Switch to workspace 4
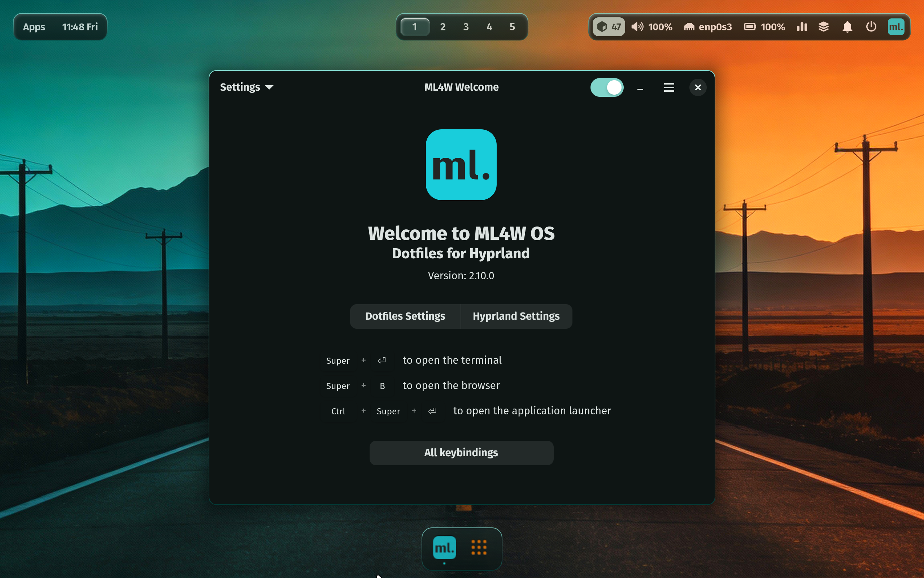This screenshot has width=924, height=578. coord(489,27)
